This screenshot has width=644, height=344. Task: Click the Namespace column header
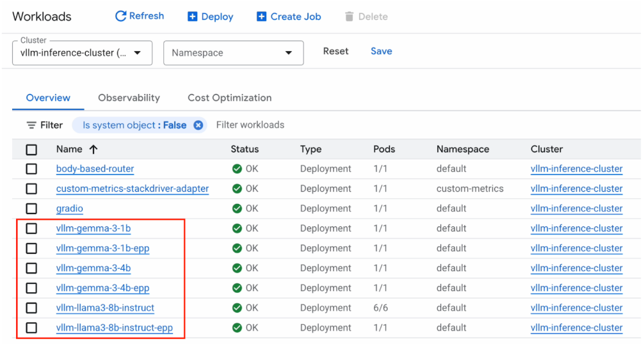[462, 149]
